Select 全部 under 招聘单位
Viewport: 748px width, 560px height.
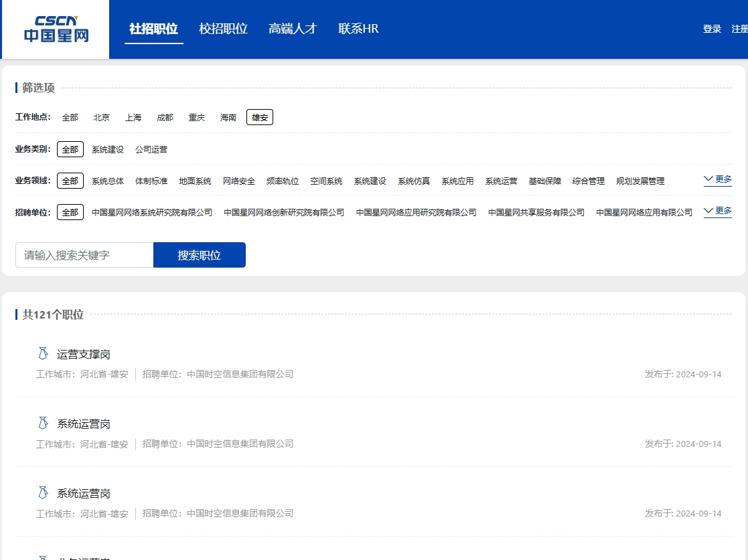[x=70, y=212]
